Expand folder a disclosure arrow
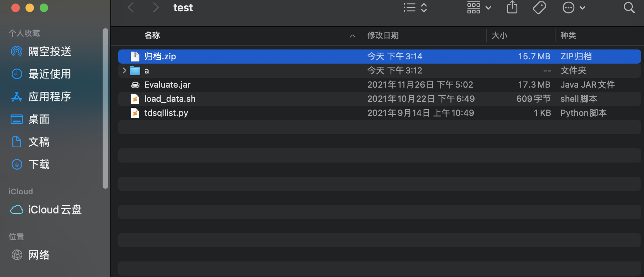The height and width of the screenshot is (277, 644). pyautogui.click(x=124, y=71)
